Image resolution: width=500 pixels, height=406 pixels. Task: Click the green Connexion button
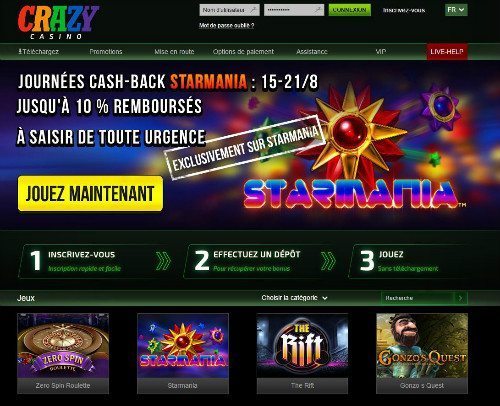[x=349, y=10]
